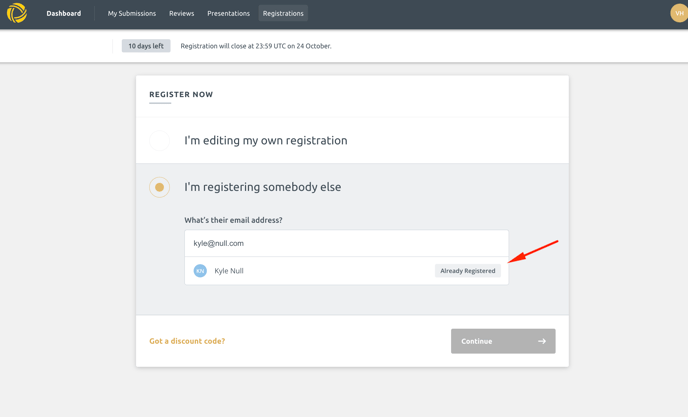Image resolution: width=688 pixels, height=417 pixels.
Task: Click the KN avatar beside Kyle Null
Action: point(200,271)
